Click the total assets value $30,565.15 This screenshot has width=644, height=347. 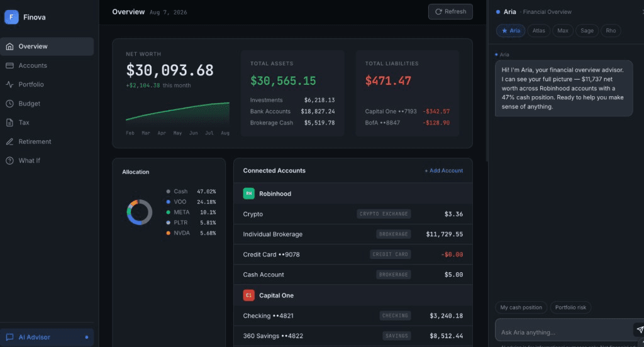point(283,81)
